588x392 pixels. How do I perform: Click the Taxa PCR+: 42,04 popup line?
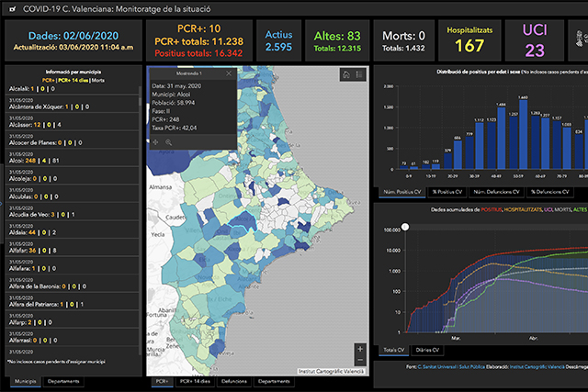point(175,128)
